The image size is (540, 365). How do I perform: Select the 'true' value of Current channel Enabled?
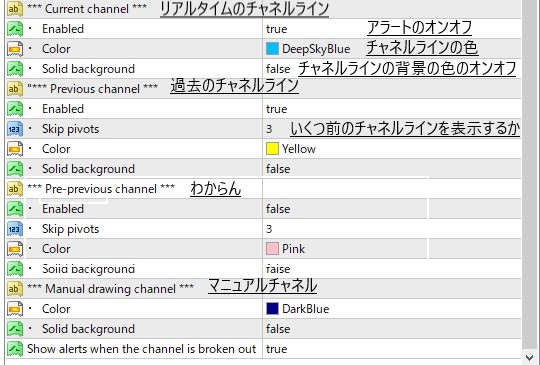tap(277, 29)
